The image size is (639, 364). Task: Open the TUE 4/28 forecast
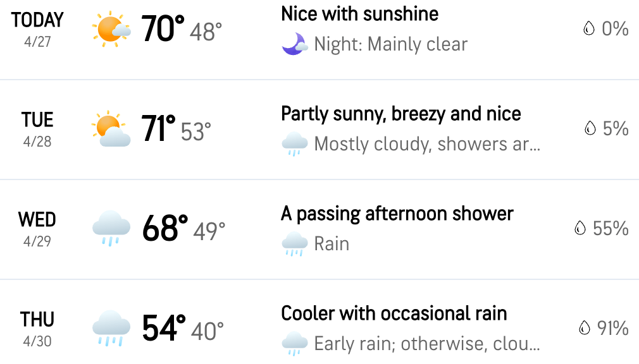click(x=319, y=130)
